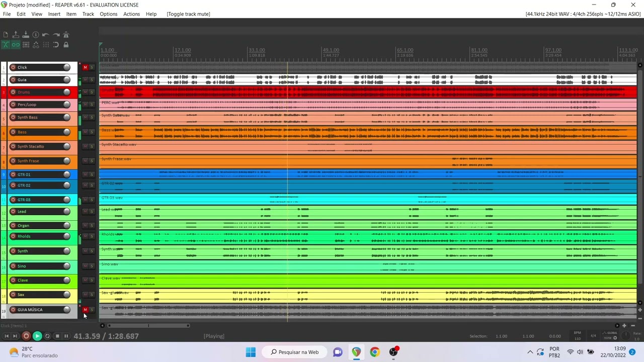The image size is (644, 362).
Task: Click the redo arrow in the toolbar
Action: click(56, 35)
